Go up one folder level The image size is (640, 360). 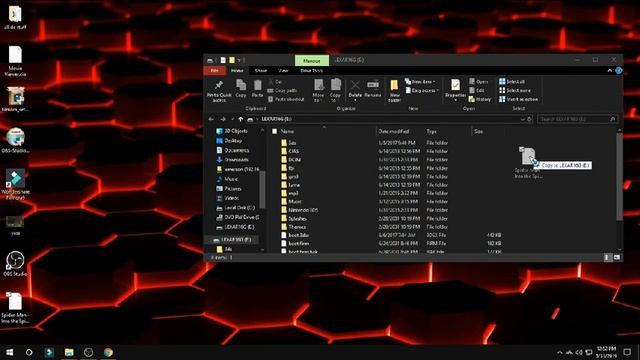(241, 119)
